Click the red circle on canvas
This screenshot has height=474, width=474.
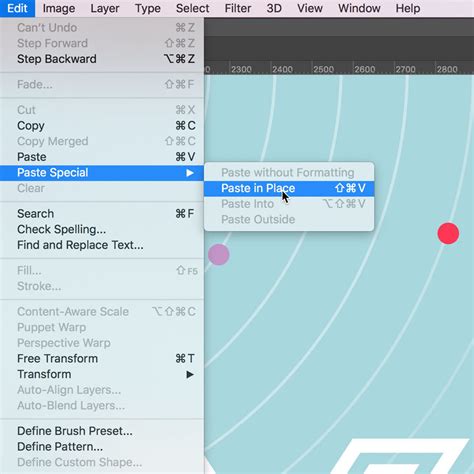(448, 233)
